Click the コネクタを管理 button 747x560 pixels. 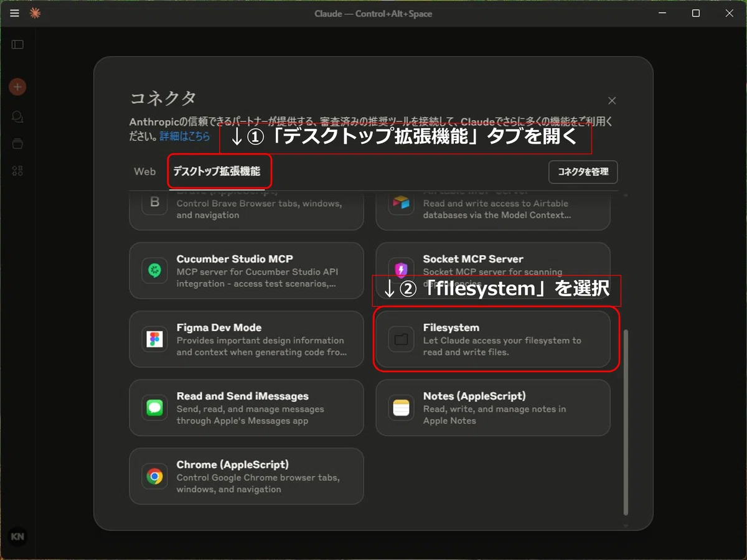pyautogui.click(x=583, y=172)
